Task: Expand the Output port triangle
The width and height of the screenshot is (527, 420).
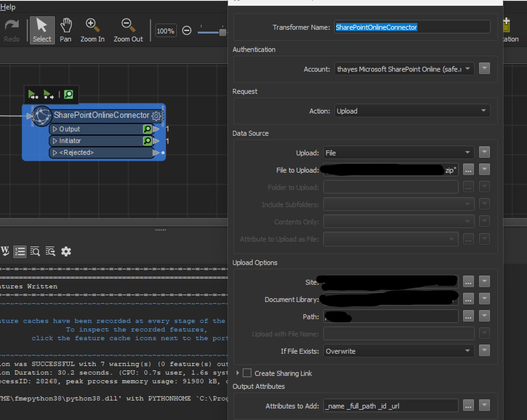Action: point(55,129)
